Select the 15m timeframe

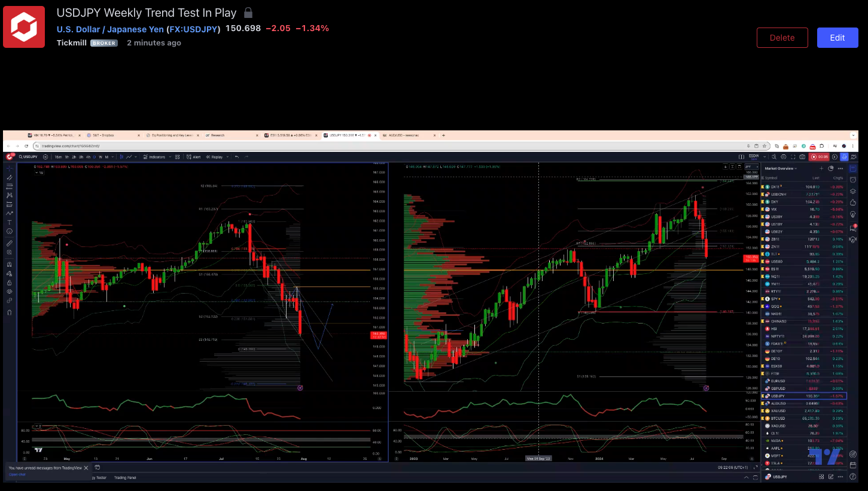(x=58, y=157)
